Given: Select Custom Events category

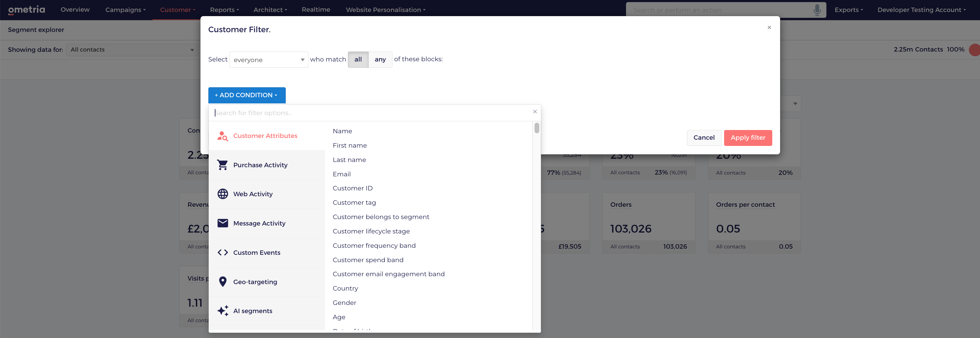Looking at the screenshot, I should point(267,252).
